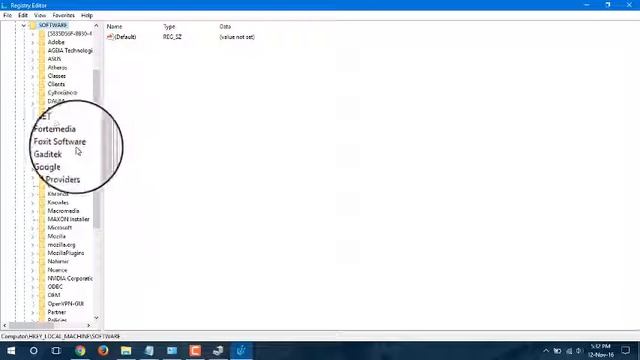Click the (value not set) data cell
Screen dimensions: 640x360
pos(237,37)
